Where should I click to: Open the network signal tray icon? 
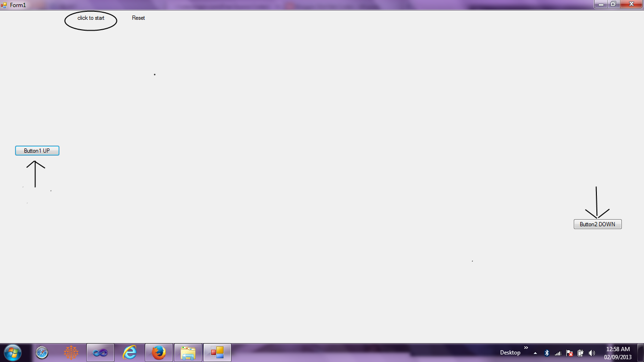pos(558,353)
